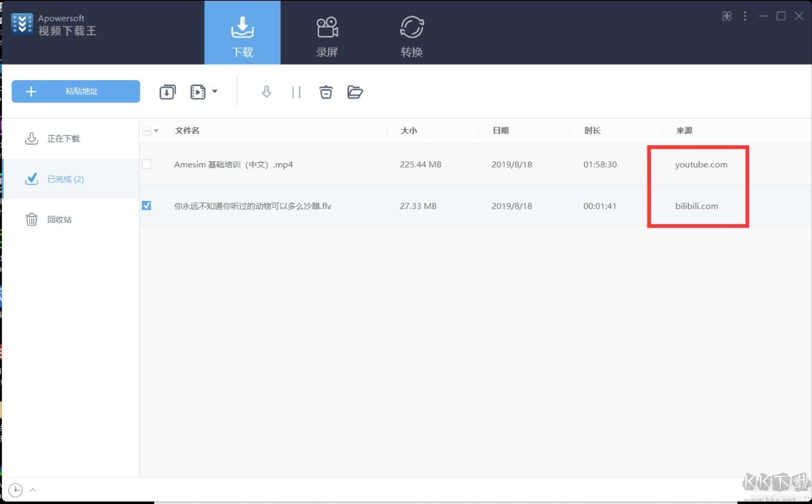Expand the chevron next to the clock icon
Screen dimensions: 812x504
[x=33, y=490]
